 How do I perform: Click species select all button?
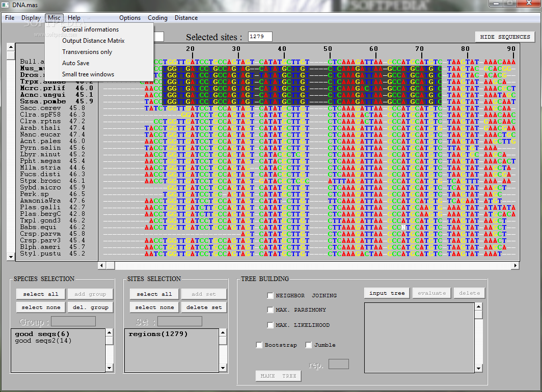point(41,294)
